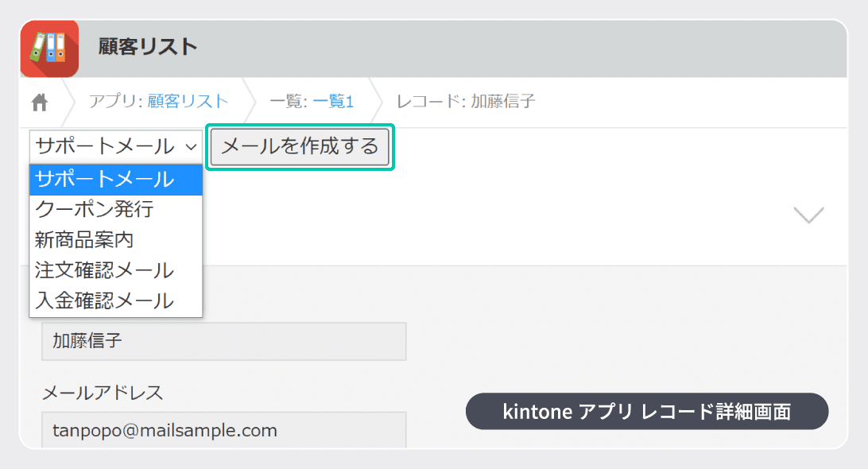The width and height of the screenshot is (868, 469).
Task: Click the 加藤信子 name field
Action: coord(223,341)
